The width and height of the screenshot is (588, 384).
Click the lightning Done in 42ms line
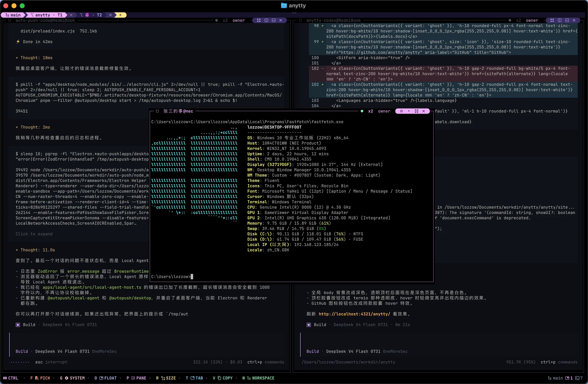[34, 42]
